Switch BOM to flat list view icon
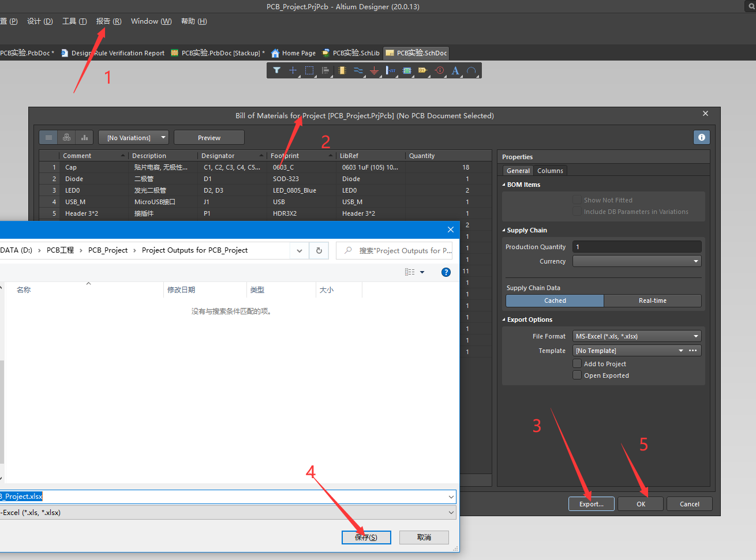 (48, 137)
